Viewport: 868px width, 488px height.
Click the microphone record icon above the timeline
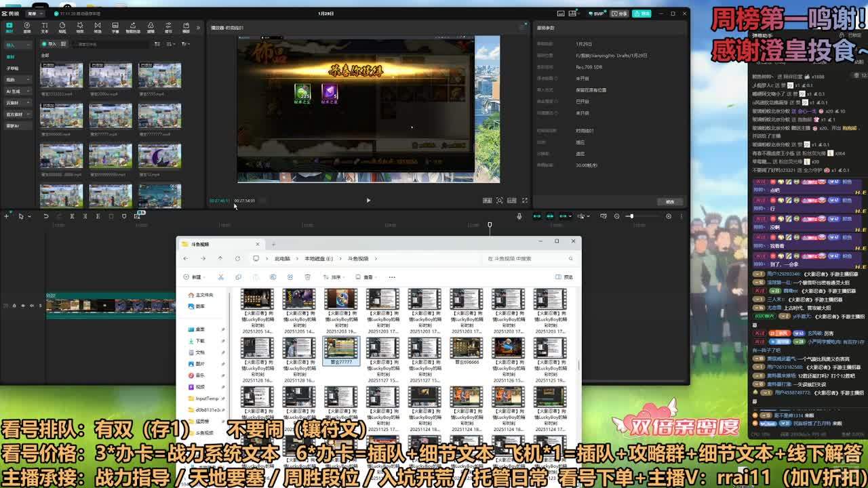point(519,216)
